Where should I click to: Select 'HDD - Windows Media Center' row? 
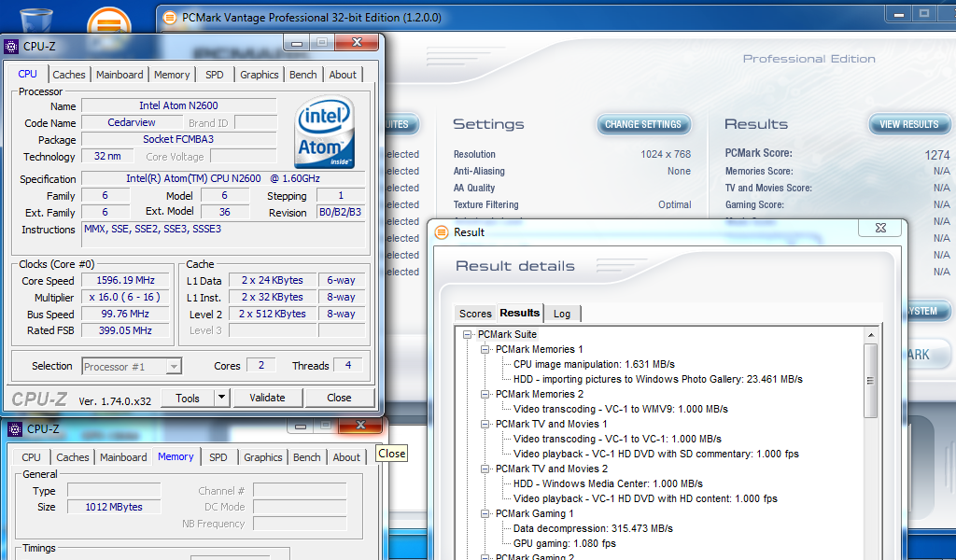608,483
